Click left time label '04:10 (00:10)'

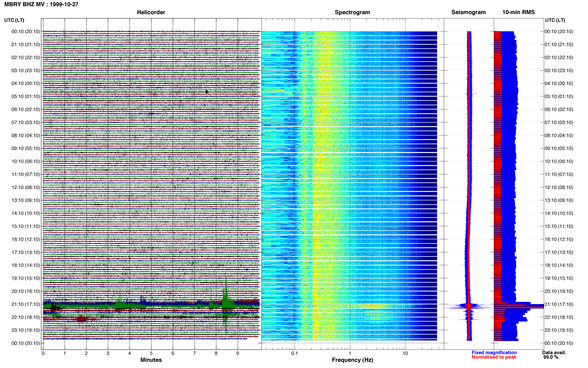tap(26, 83)
